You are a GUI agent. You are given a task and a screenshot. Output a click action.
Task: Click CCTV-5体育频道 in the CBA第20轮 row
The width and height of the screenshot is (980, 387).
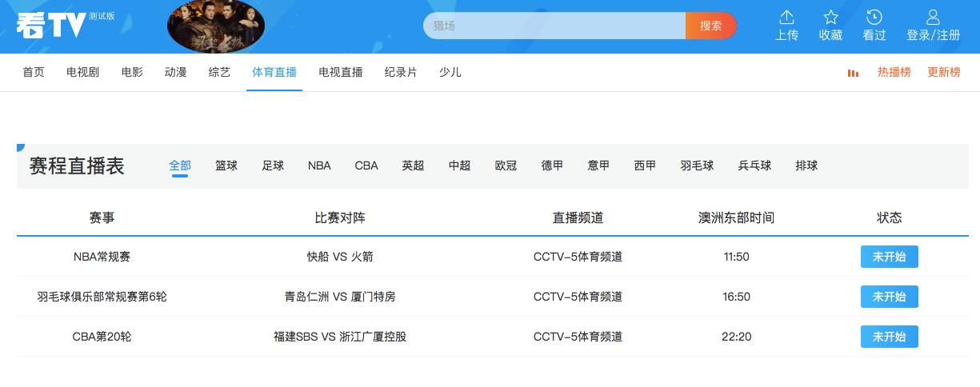coord(578,337)
